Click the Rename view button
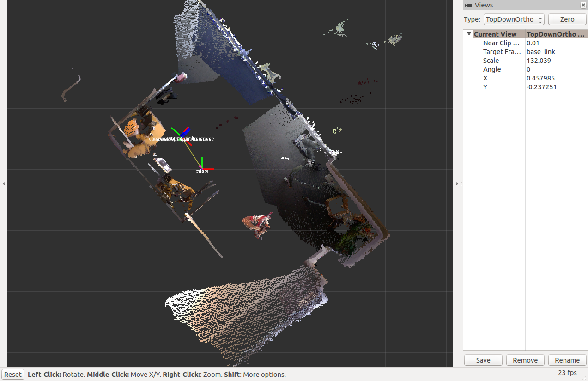 coord(567,360)
